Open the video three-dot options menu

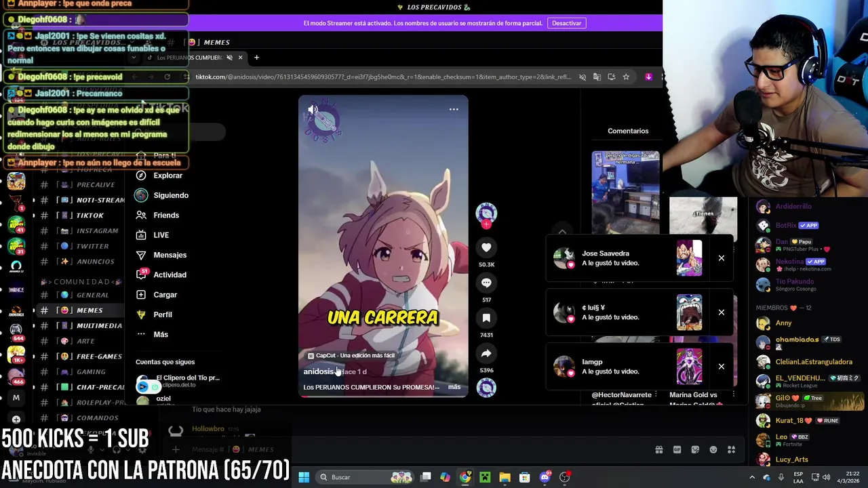point(454,109)
